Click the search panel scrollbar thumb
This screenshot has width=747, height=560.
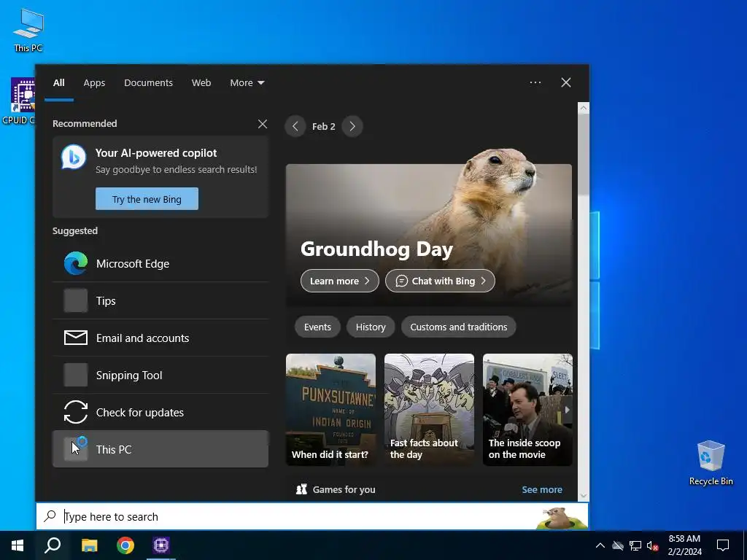pos(583,155)
